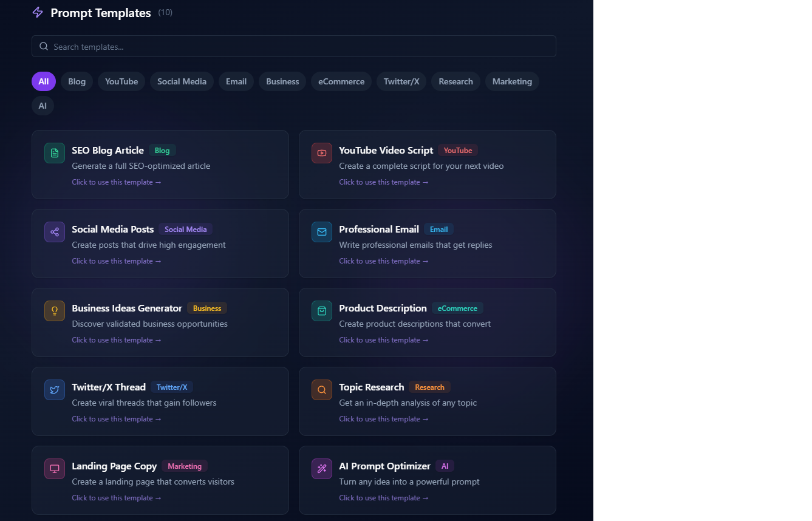Select the Research filter tab
The image size is (812, 521).
pos(455,81)
